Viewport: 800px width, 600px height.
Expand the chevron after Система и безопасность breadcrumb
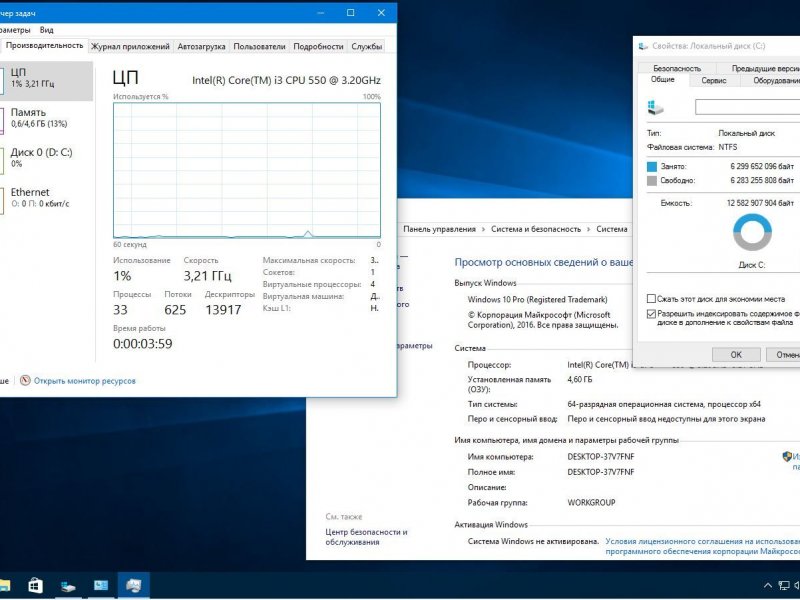588,230
